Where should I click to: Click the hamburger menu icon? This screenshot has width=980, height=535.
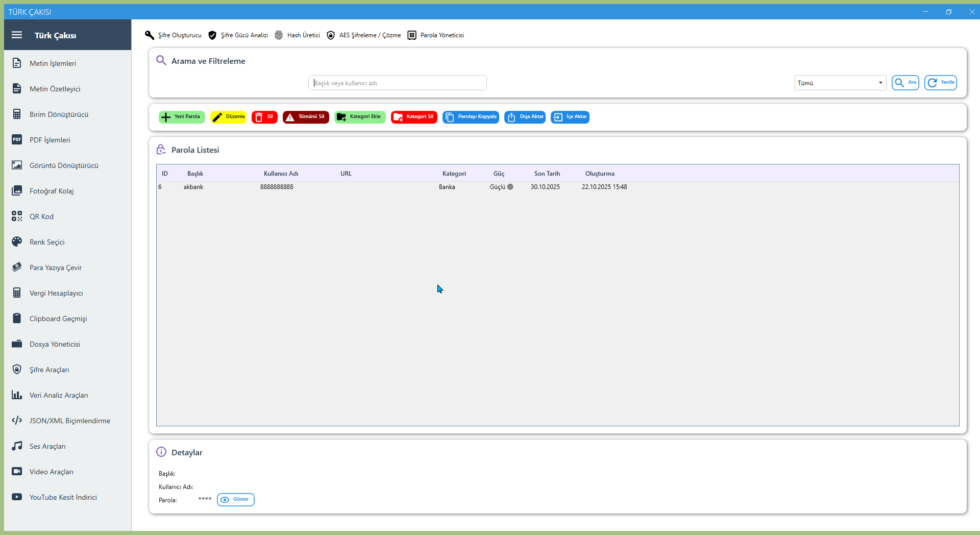pos(17,35)
